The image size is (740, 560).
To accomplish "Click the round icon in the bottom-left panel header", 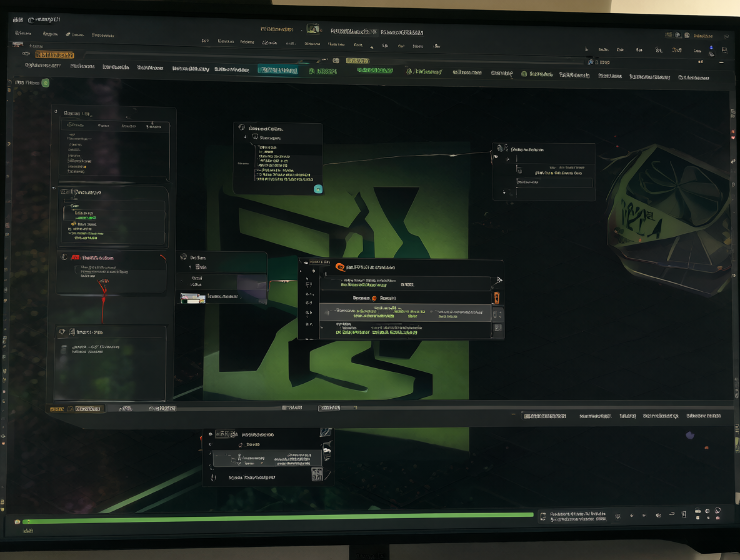I will (x=62, y=332).
